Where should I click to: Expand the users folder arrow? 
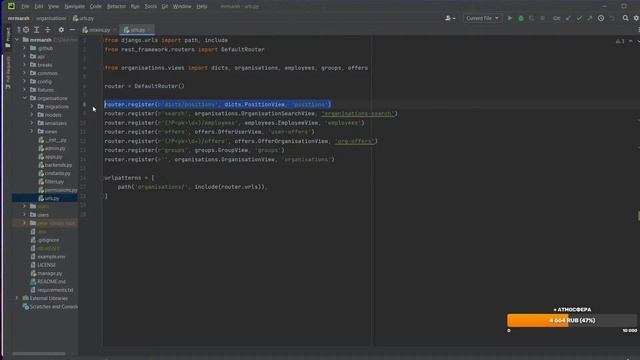[x=24, y=215]
